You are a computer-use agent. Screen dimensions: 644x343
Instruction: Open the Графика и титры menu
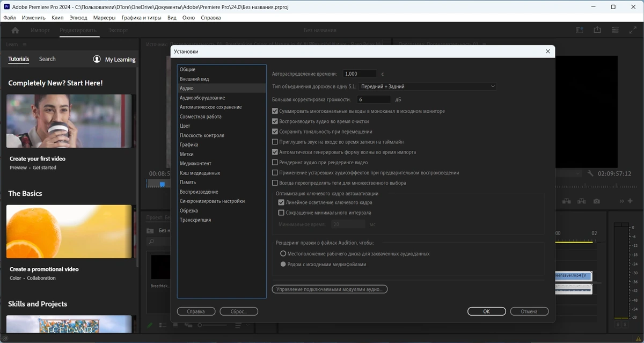point(141,18)
